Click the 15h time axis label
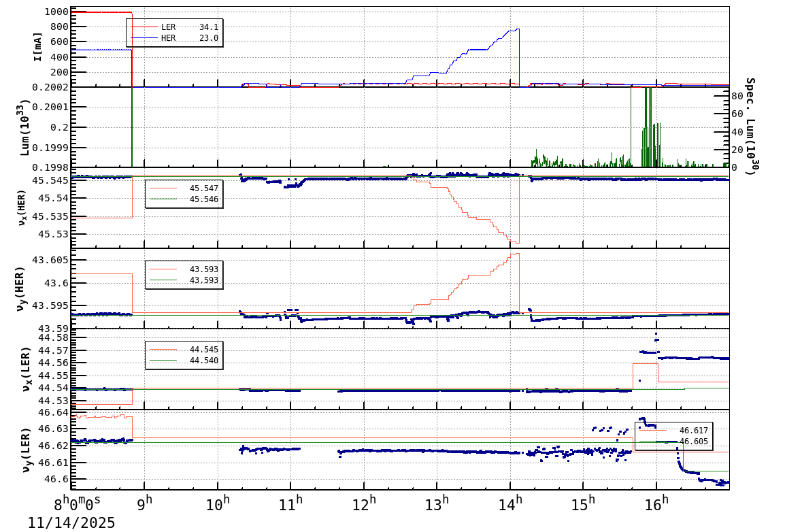The height and width of the screenshot is (532, 785). (583, 503)
